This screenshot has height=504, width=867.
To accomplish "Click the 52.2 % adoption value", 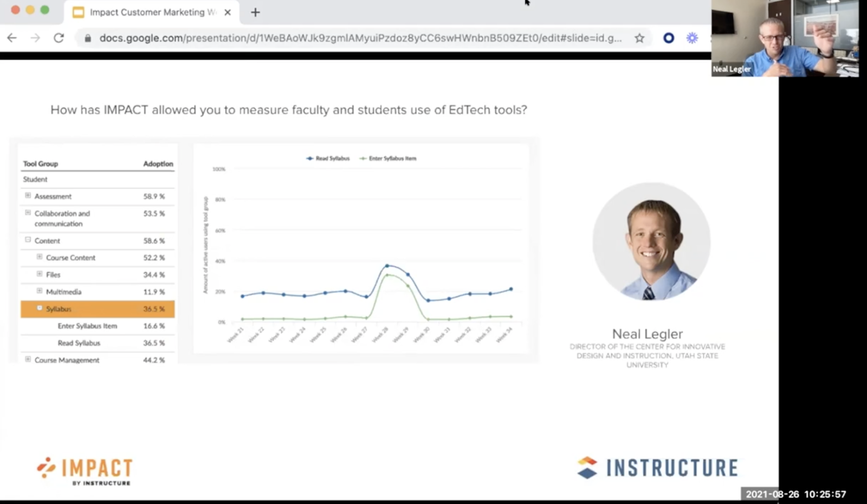I will click(x=154, y=258).
